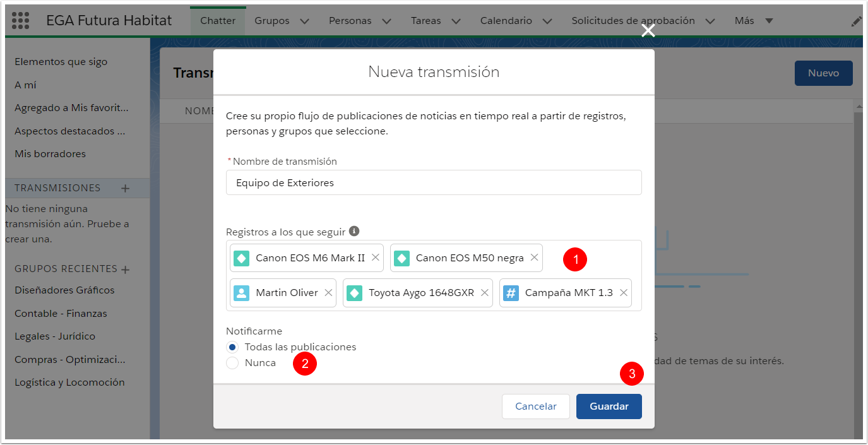
Task: Open Compras - Optimización group
Action: point(70,360)
